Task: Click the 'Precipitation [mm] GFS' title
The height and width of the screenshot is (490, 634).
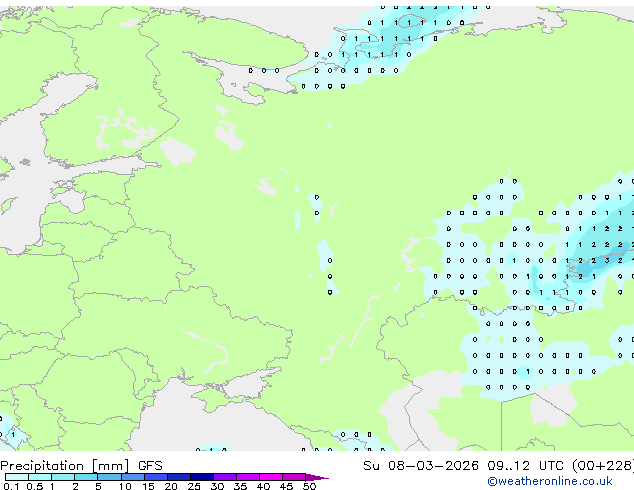Action: tap(81, 466)
